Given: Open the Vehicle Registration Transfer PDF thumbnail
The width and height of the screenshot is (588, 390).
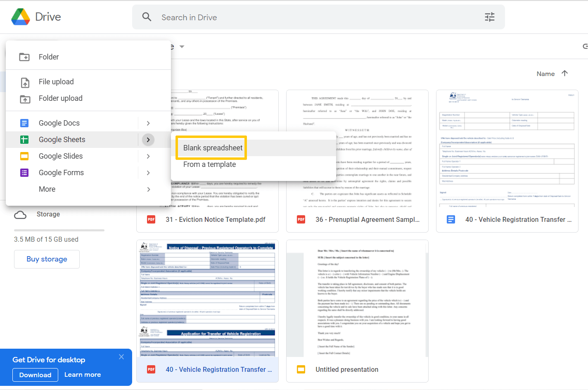Looking at the screenshot, I should pyautogui.click(x=207, y=298).
